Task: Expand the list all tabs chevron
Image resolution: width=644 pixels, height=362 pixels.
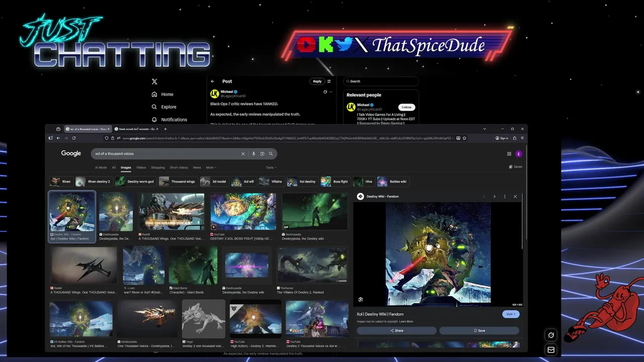Action: (485, 129)
